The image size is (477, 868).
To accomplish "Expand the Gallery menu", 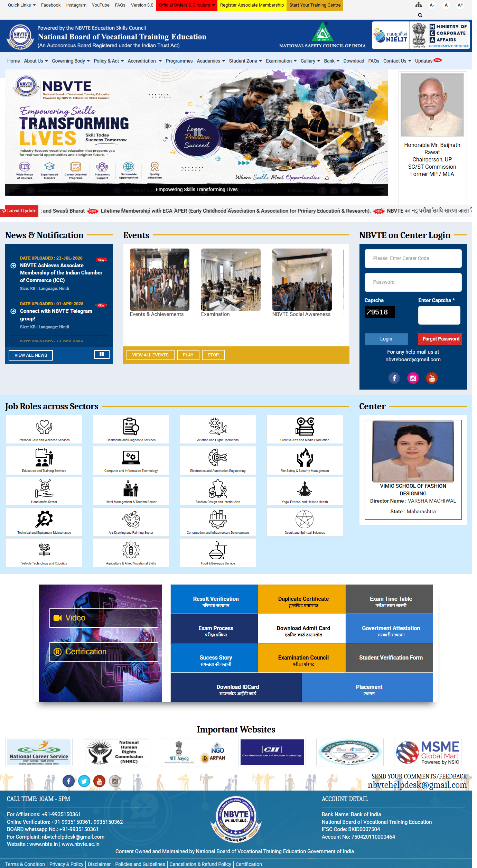I will (310, 61).
